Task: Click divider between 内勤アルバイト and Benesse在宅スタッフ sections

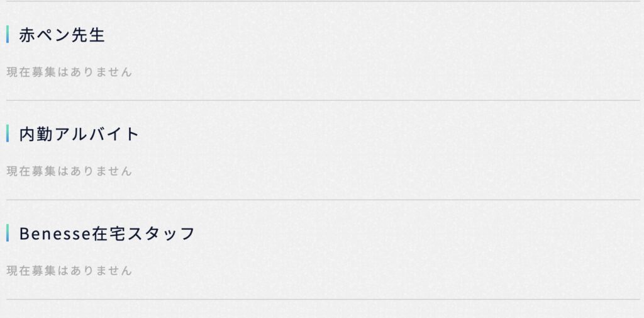Action: point(323,200)
